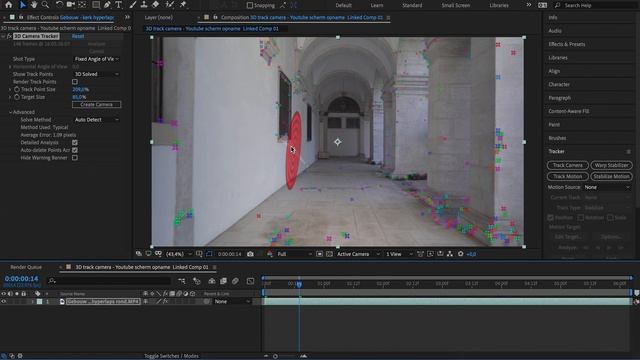Switch to the Default workspace
Screen dimensions: 640x360
[343, 5]
